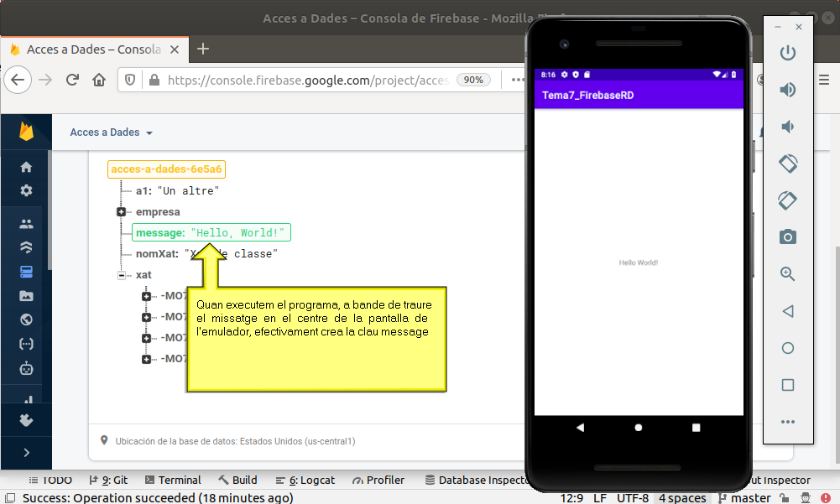Open the Profiler tool window
This screenshot has height=504, width=840.
(378, 481)
